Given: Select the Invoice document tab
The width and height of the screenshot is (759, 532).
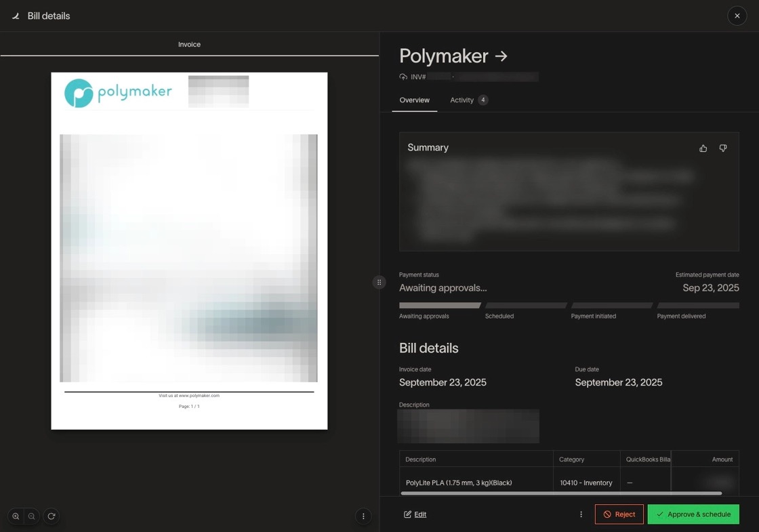Looking at the screenshot, I should 189,45.
